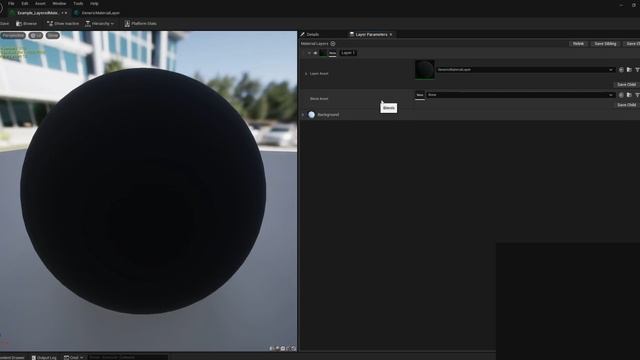The image size is (640, 360).
Task: Select the Layer 1 name field
Action: tap(348, 53)
